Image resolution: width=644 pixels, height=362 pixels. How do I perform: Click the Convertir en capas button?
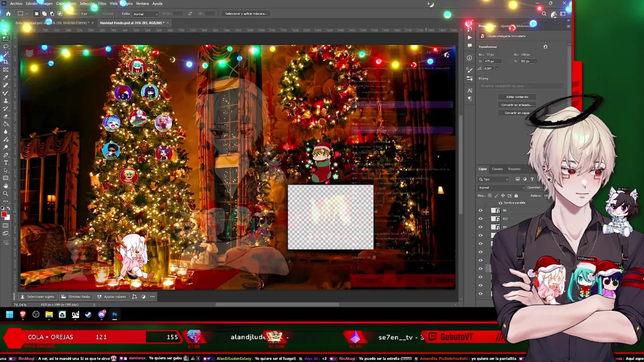tap(517, 113)
